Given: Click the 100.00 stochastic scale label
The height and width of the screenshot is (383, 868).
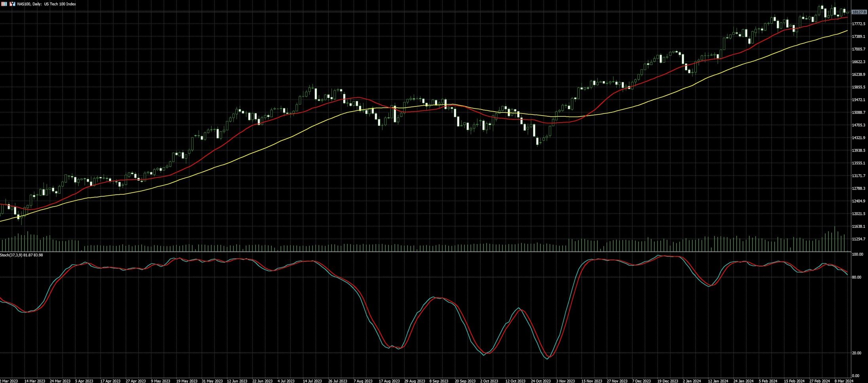Looking at the screenshot, I should coord(857,254).
